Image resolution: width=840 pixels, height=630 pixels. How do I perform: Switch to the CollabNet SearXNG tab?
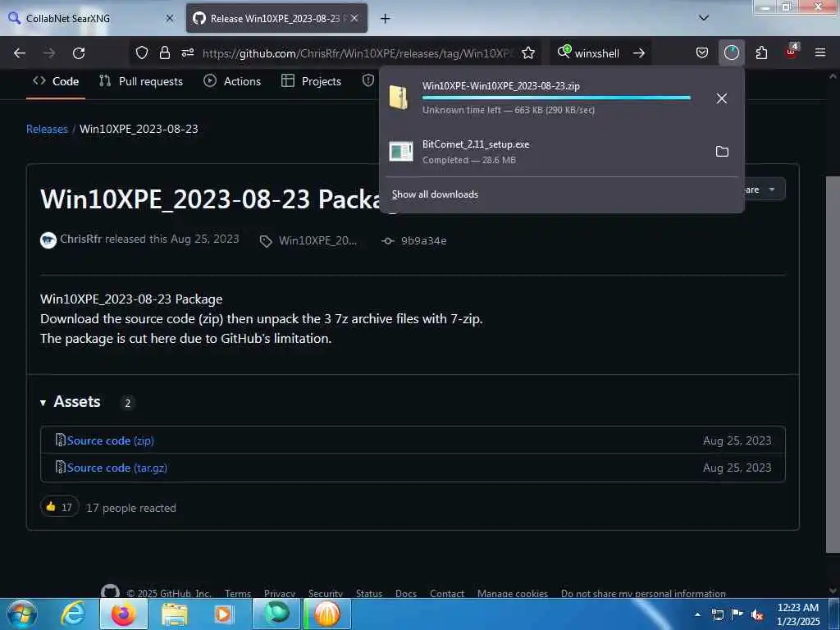91,18
